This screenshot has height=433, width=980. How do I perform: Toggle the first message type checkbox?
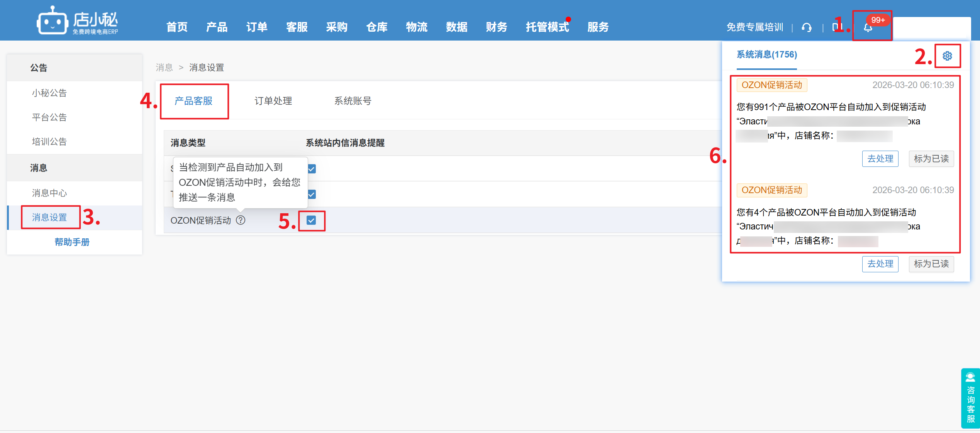coord(311,169)
